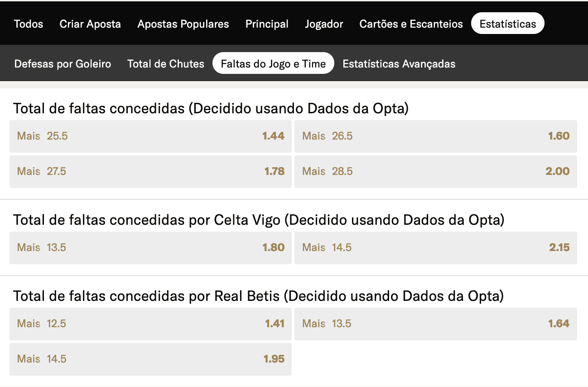Switch to Criar Aposta tab
This screenshot has width=588, height=387.
coord(90,24)
